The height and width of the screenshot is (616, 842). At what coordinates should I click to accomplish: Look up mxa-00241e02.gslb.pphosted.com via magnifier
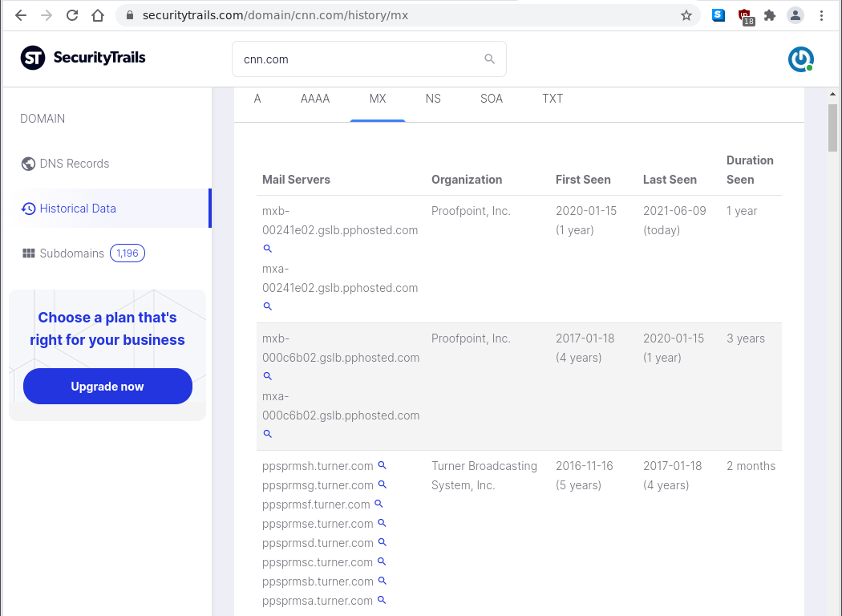coord(267,306)
